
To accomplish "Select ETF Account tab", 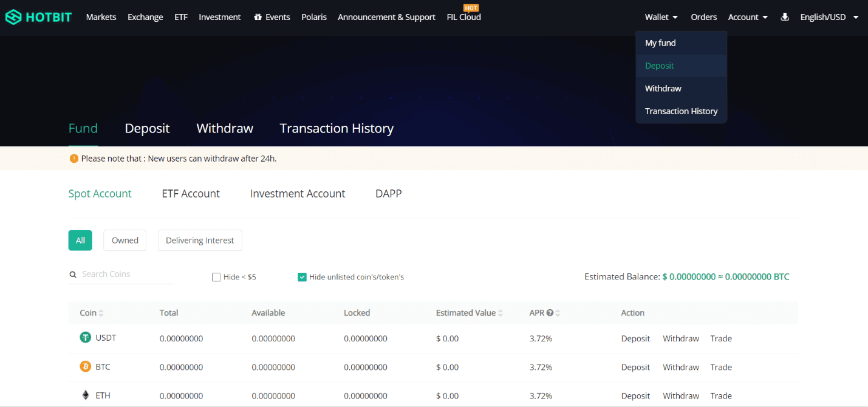I will 191,194.
